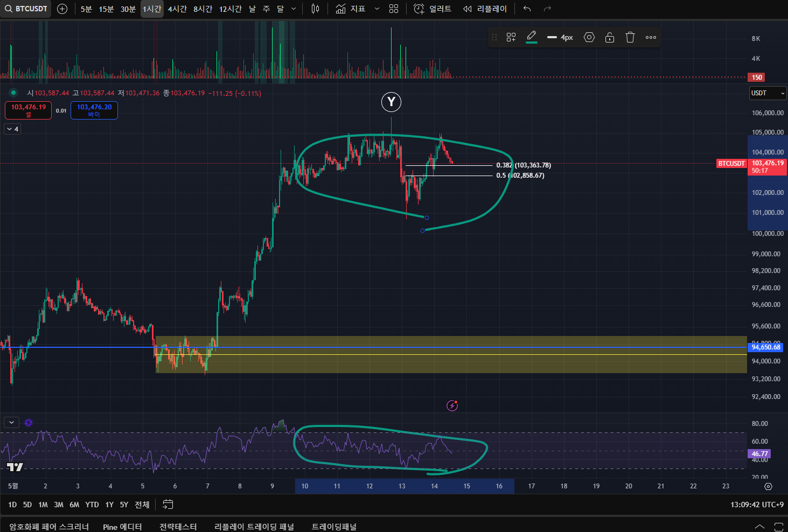Maximize the bottom panel
Viewport: 788px width, 532px height.
coord(779,526)
